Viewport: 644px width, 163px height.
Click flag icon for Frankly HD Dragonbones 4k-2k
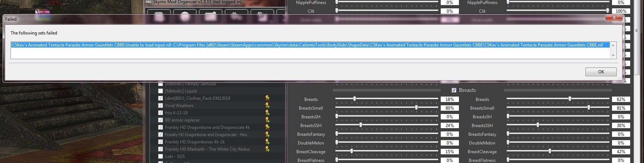coord(267,142)
